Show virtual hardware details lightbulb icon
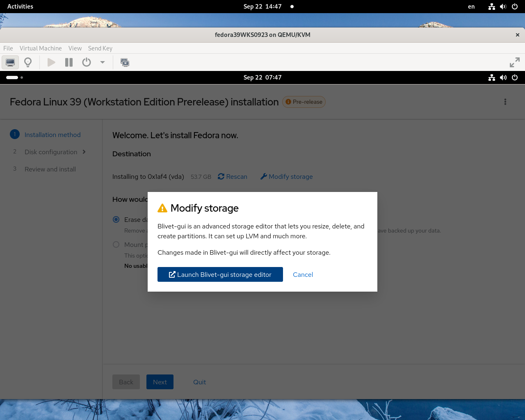The width and height of the screenshot is (525, 420). click(x=28, y=62)
